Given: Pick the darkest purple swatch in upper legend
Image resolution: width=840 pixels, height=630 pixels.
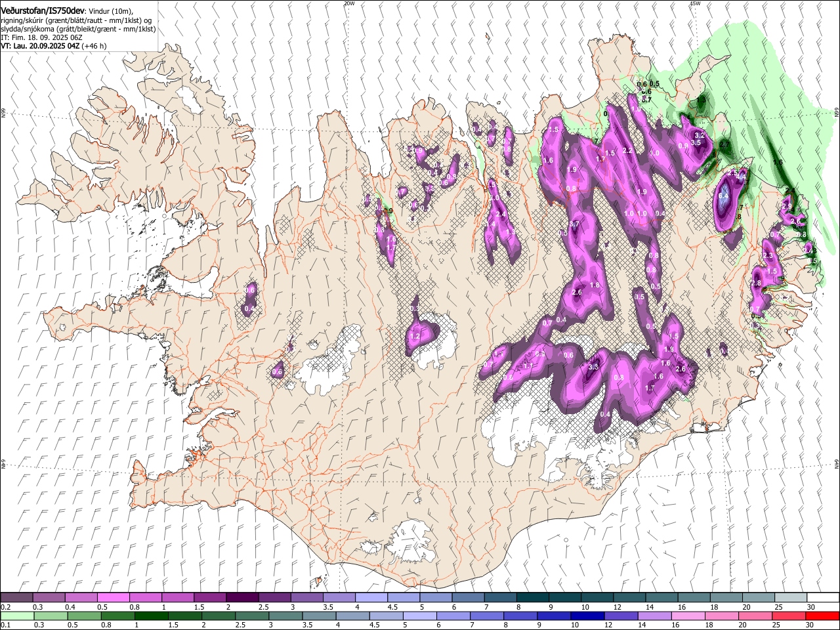Looking at the screenshot, I should click(x=241, y=597).
